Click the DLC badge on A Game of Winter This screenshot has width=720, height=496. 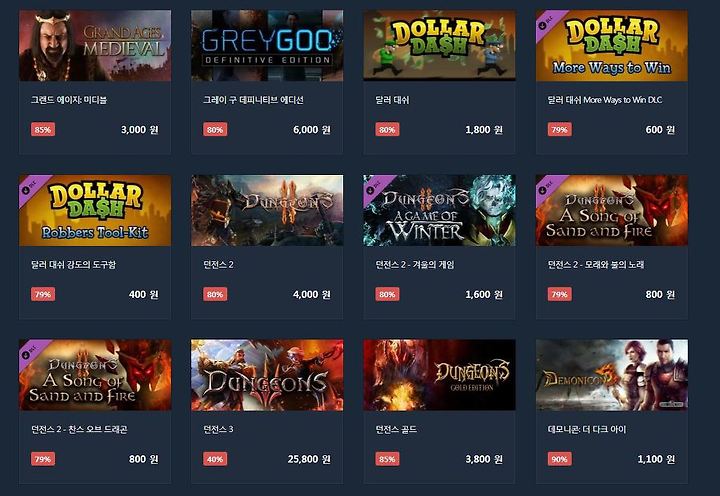coord(373,187)
